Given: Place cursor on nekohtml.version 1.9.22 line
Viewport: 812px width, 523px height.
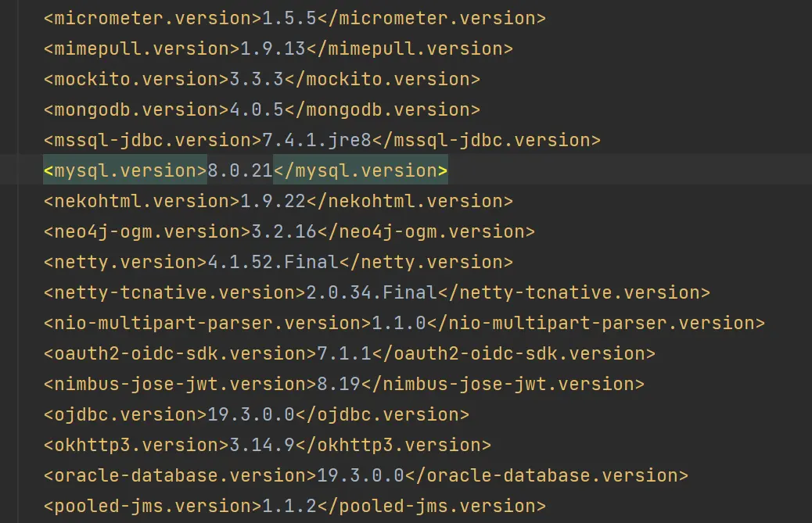Looking at the screenshot, I should click(278, 201).
